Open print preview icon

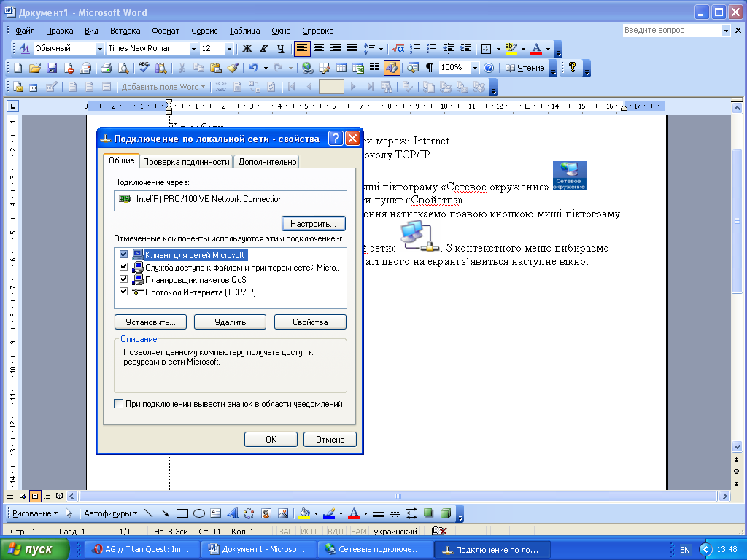(123, 68)
